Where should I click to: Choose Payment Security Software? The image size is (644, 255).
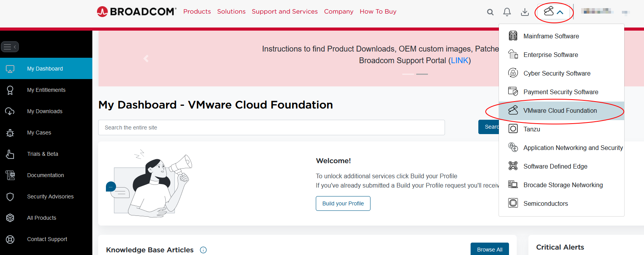561,92
